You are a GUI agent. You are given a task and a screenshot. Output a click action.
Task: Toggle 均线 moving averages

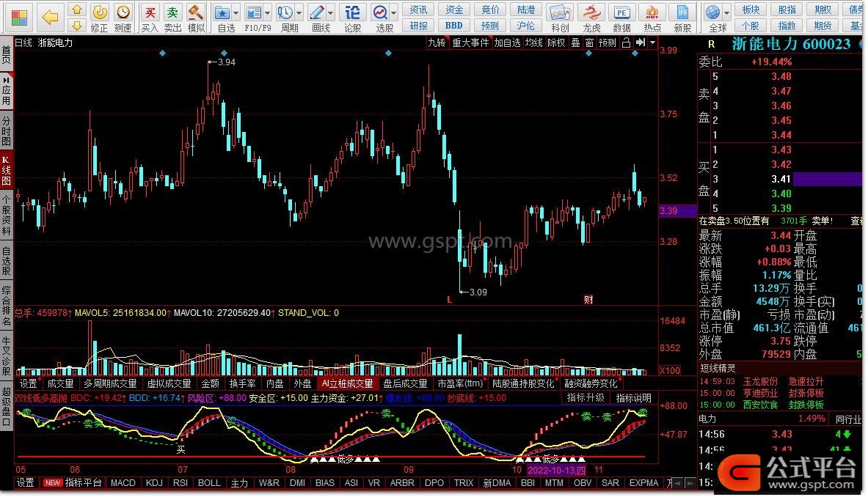[533, 43]
